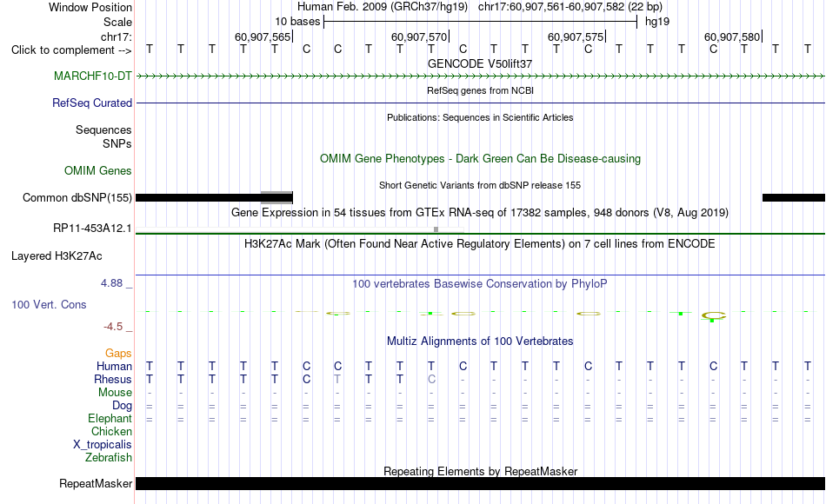
Task: Click the 4.88 PhyloP upper scale value
Action: (x=111, y=283)
